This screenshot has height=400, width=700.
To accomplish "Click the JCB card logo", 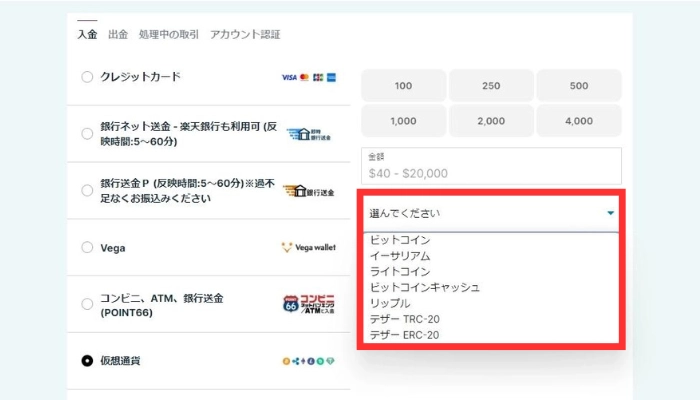I will click(x=318, y=78).
